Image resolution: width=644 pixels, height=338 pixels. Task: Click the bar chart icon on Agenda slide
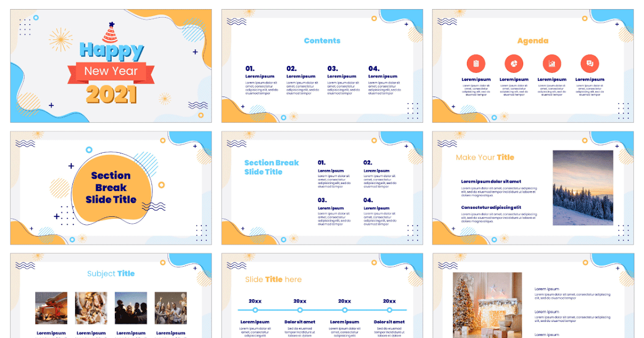coord(552,64)
